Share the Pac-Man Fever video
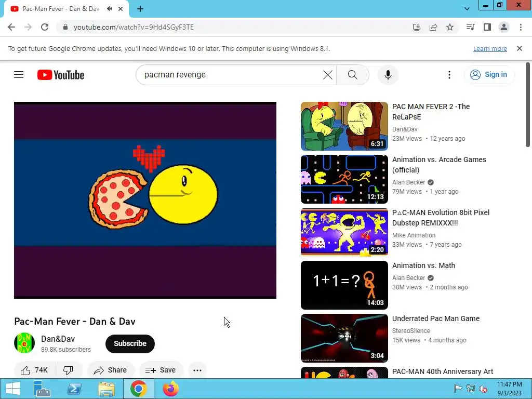 point(111,370)
